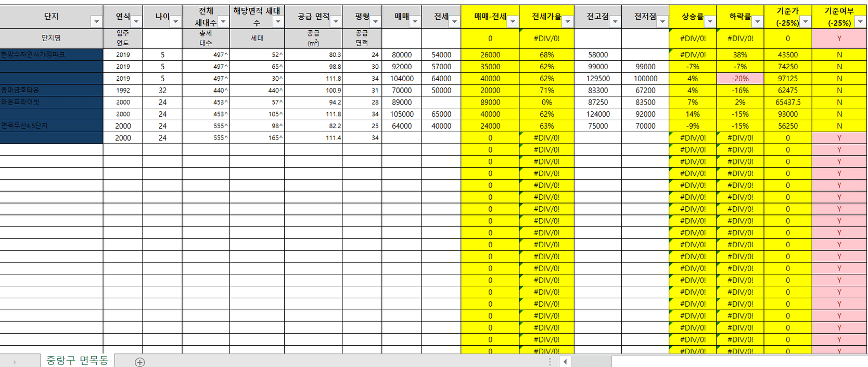Select the 면목두산4.5단지 cell
This screenshot has height=367, width=868.
52,126
